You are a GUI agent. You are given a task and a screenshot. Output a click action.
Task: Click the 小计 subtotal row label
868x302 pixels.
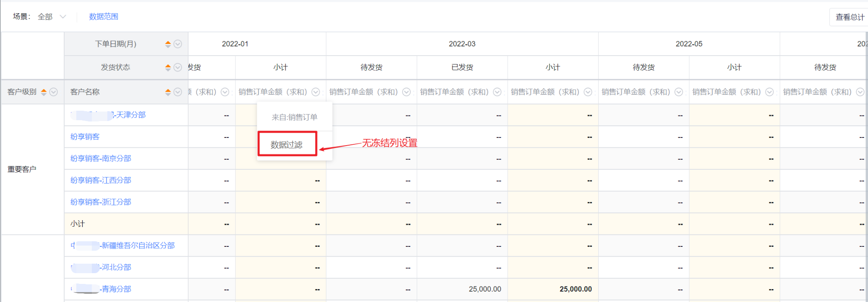[78, 224]
